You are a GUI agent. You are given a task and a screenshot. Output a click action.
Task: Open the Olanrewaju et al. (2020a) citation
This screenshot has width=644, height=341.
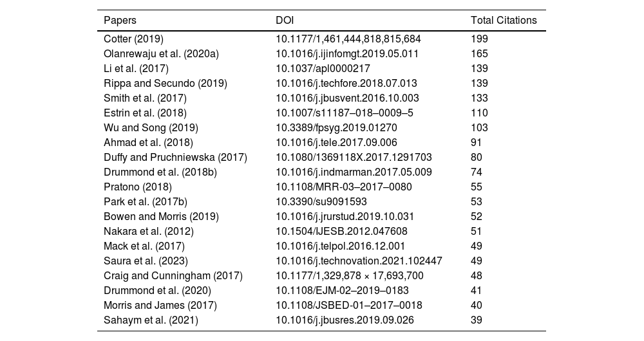162,53
